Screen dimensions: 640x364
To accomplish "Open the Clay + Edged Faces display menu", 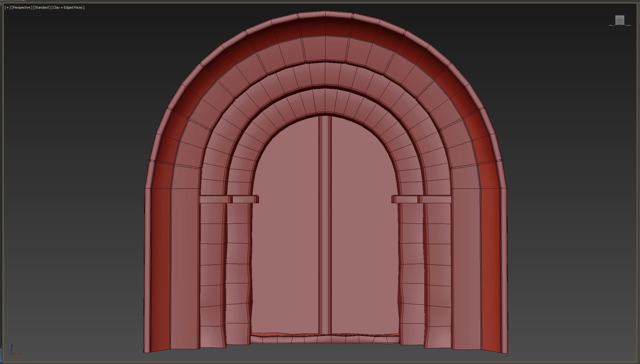I will pos(68,7).
